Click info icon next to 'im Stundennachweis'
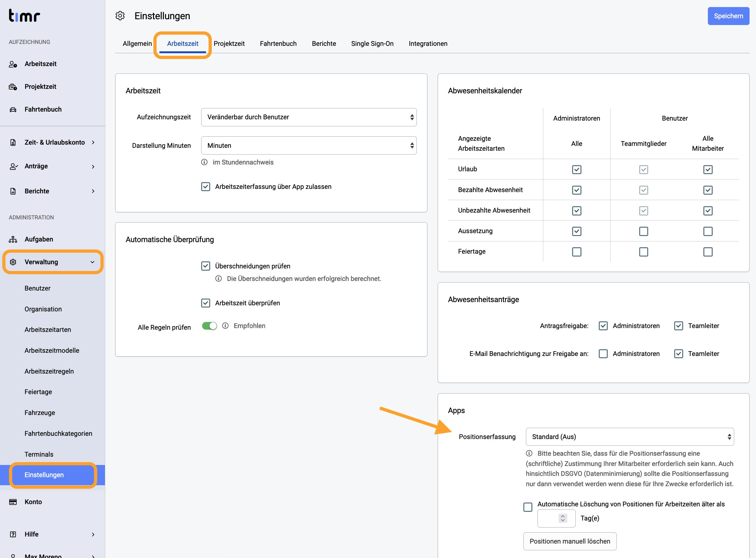Viewport: 756px width, 558px height. coord(204,162)
